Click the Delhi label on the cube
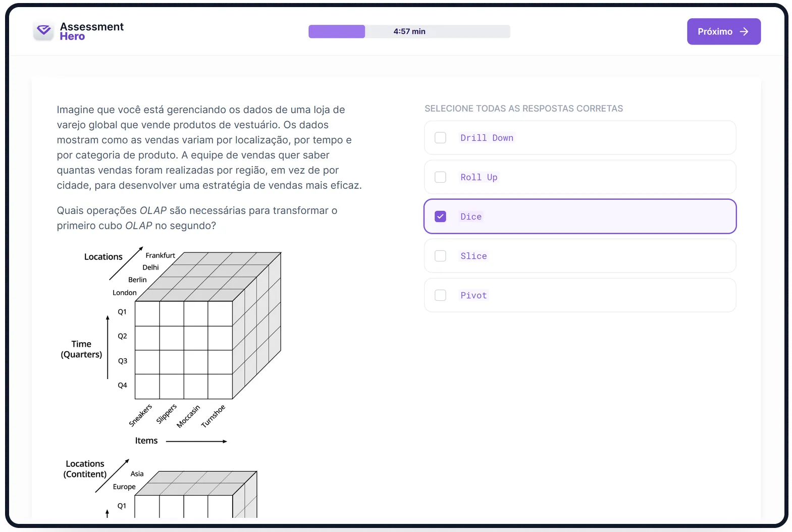The width and height of the screenshot is (792, 532). pos(150,268)
